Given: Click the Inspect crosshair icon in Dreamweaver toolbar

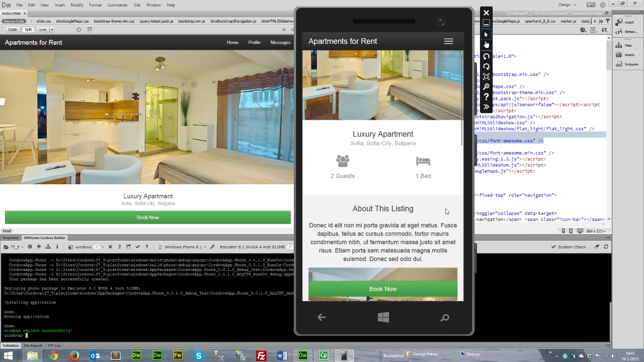Looking at the screenshot, I should 78,30.
